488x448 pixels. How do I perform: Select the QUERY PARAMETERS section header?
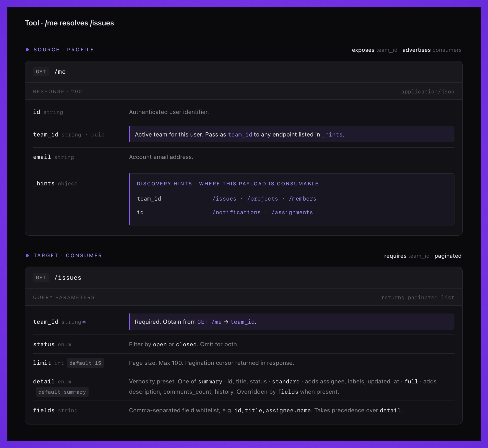pos(64,297)
